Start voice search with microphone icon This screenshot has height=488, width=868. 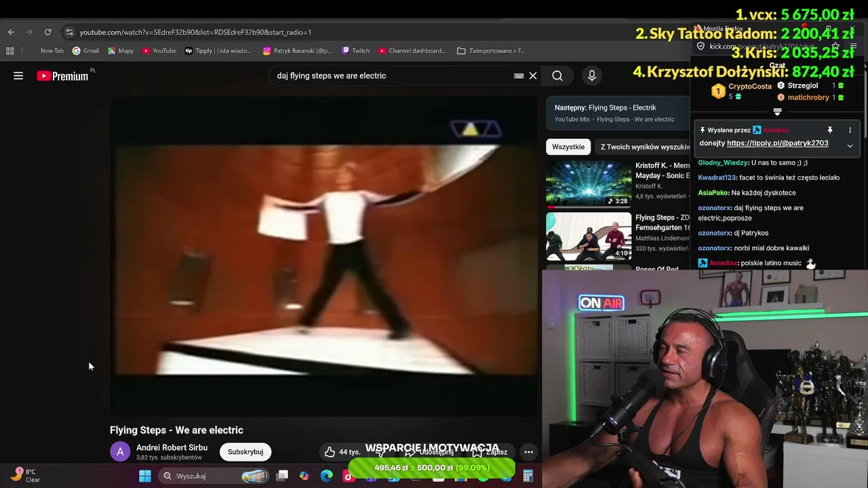click(592, 76)
